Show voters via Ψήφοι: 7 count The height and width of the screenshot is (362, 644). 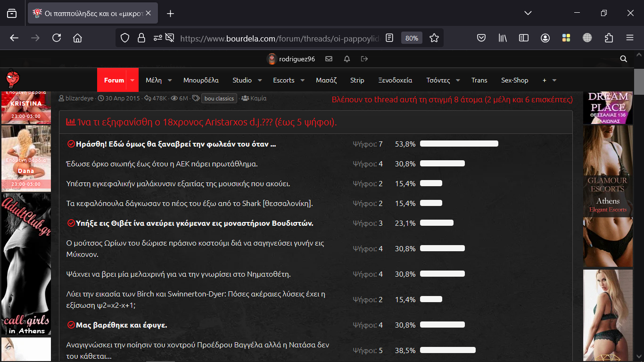coord(368,144)
